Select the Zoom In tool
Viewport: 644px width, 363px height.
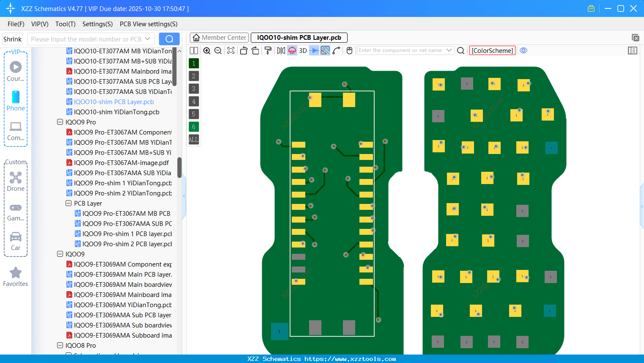(207, 50)
